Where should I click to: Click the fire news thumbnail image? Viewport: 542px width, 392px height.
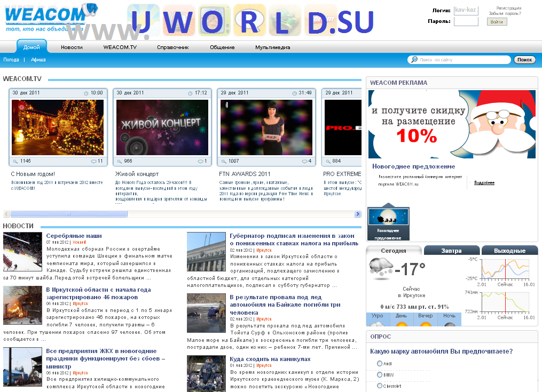22,305
